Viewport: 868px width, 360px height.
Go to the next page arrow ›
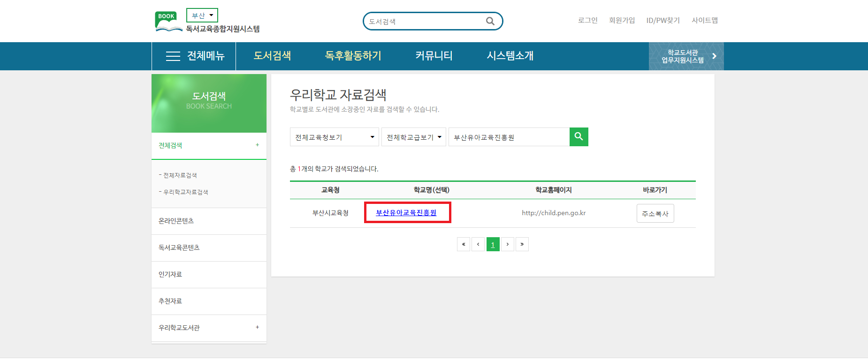(508, 244)
